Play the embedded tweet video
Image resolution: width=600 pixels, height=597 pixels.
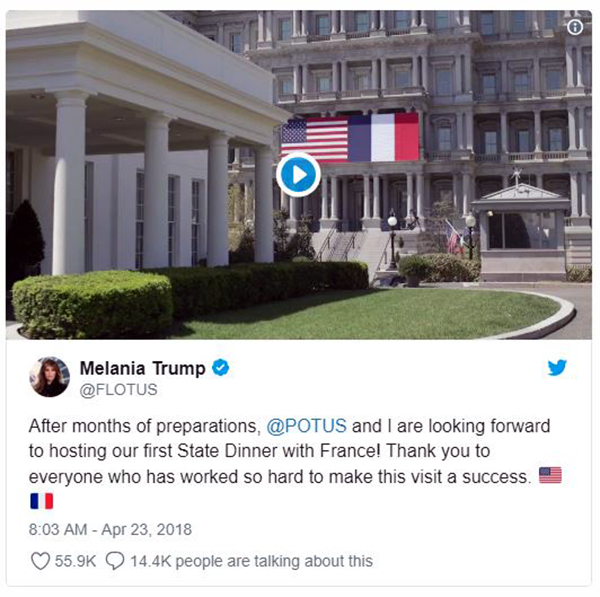298,175
